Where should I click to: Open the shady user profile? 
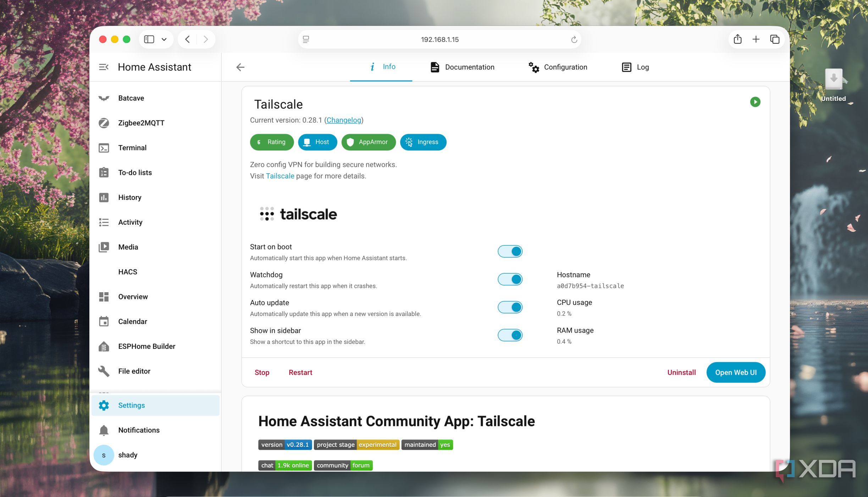[155, 455]
